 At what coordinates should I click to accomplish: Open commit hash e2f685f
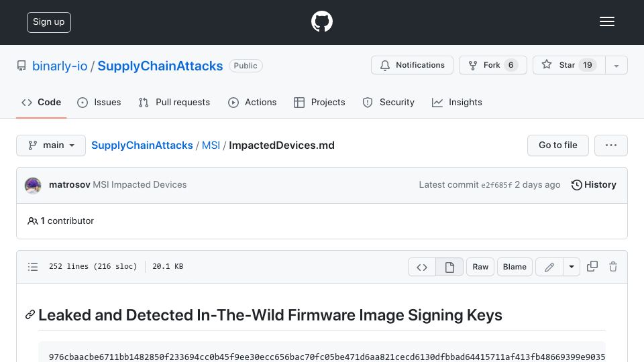496,185
